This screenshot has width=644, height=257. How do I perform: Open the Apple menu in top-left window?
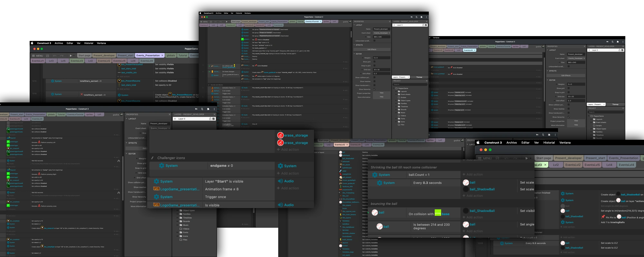click(x=32, y=43)
